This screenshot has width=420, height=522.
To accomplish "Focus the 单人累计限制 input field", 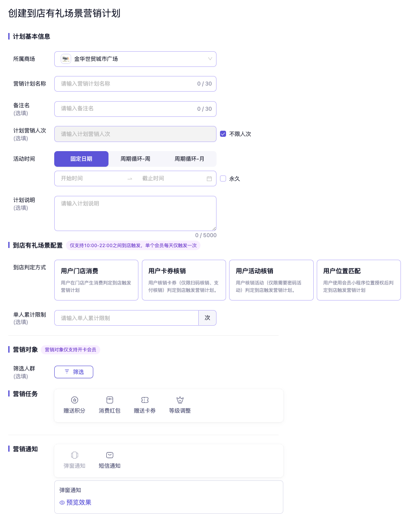I will [x=126, y=318].
